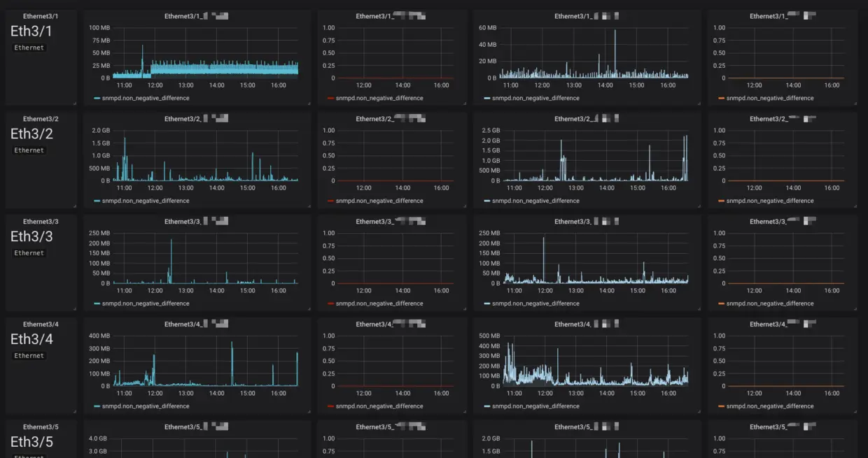
Task: Toggle snmpd.non_negative_difference label under Ethernet3/2 cyan graph
Action: pos(146,201)
